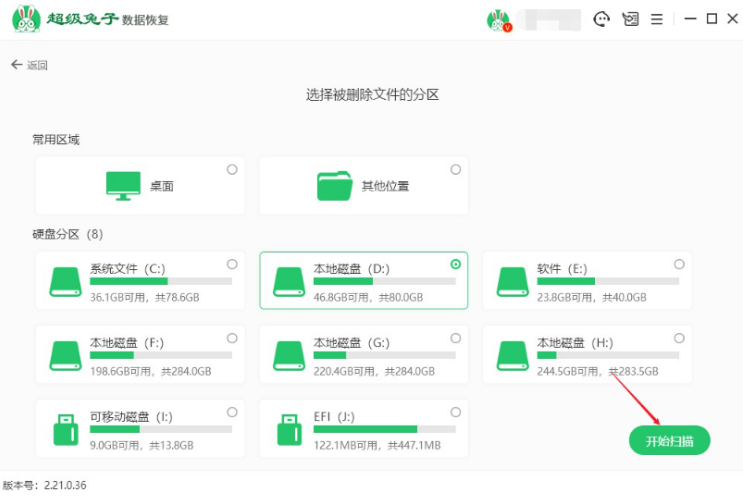Click the 其他位置 folder icon
This screenshot has width=743, height=497.
[335, 185]
